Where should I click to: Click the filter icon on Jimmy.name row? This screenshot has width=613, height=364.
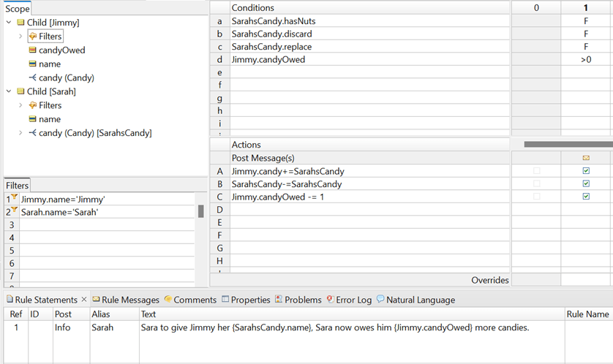tap(13, 199)
